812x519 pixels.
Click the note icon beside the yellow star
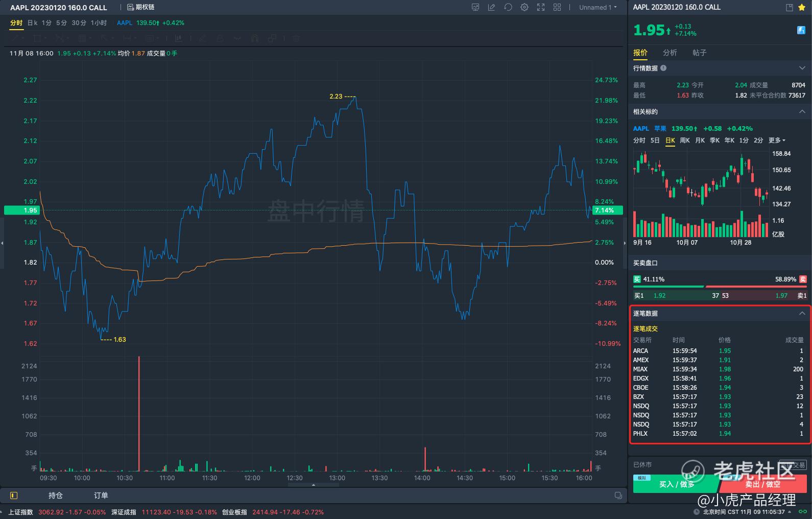(790, 7)
